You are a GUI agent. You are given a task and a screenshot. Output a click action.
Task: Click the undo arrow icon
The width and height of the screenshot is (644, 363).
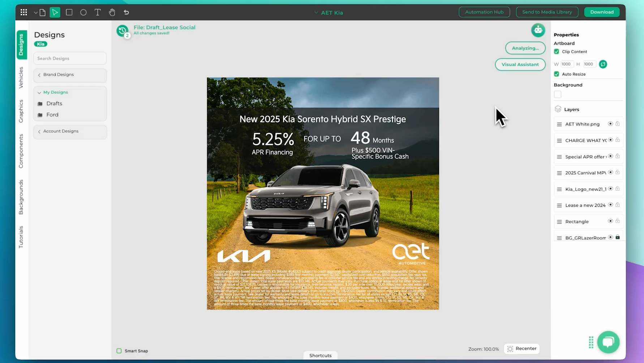126,12
